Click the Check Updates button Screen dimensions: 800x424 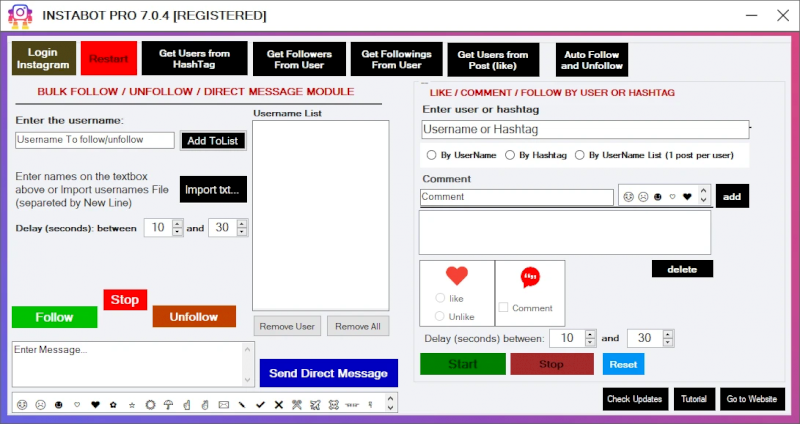tap(634, 398)
